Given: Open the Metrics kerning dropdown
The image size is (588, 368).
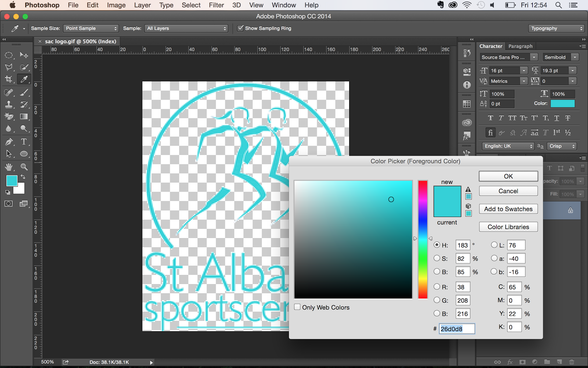Looking at the screenshot, I should [524, 81].
